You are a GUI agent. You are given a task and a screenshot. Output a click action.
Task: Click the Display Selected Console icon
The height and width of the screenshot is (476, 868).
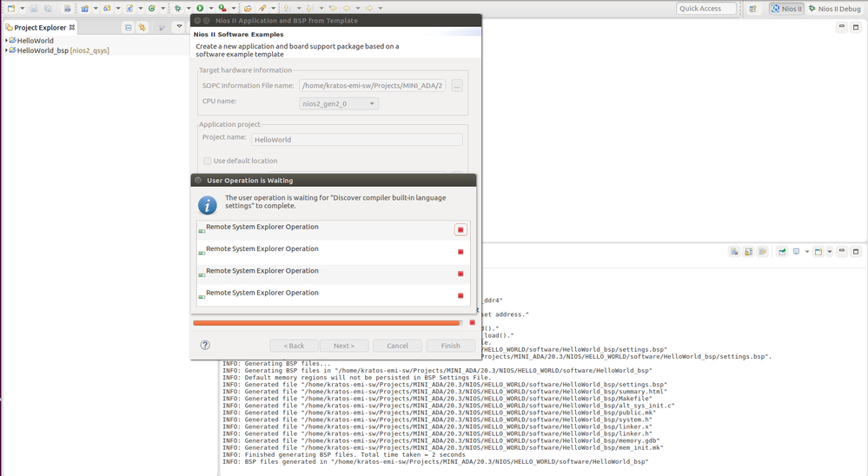(796, 251)
